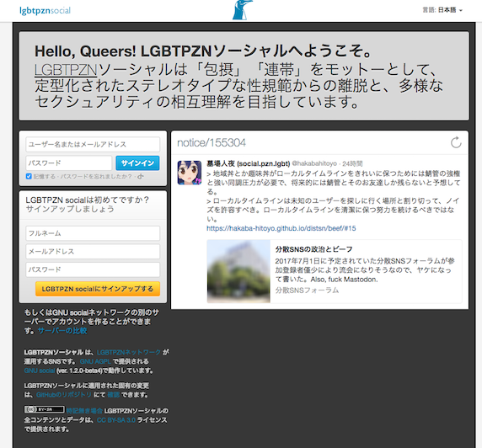Click the CC BY-SA license badge
The height and width of the screenshot is (448, 482).
point(45,409)
